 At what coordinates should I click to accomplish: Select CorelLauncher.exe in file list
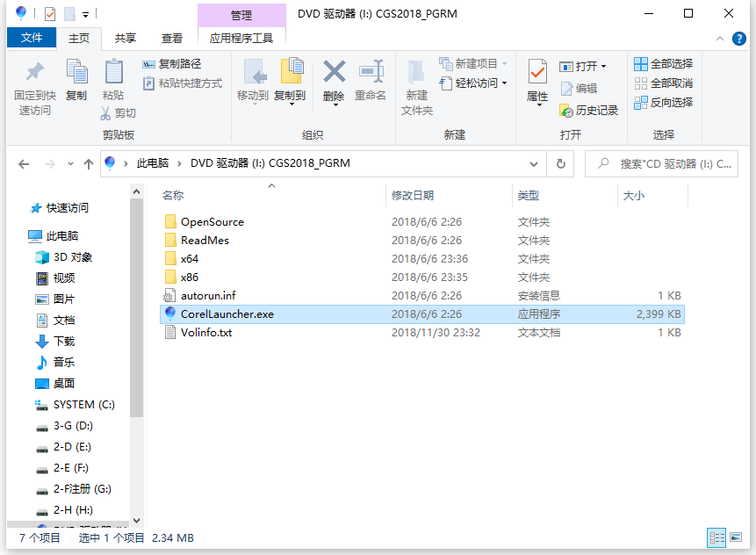pyautogui.click(x=421, y=314)
